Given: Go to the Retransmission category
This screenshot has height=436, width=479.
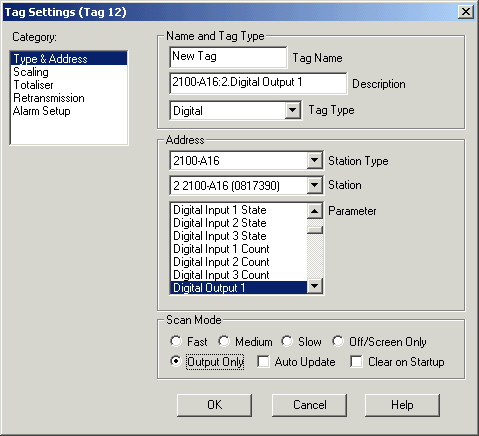Looking at the screenshot, I should (x=49, y=98).
